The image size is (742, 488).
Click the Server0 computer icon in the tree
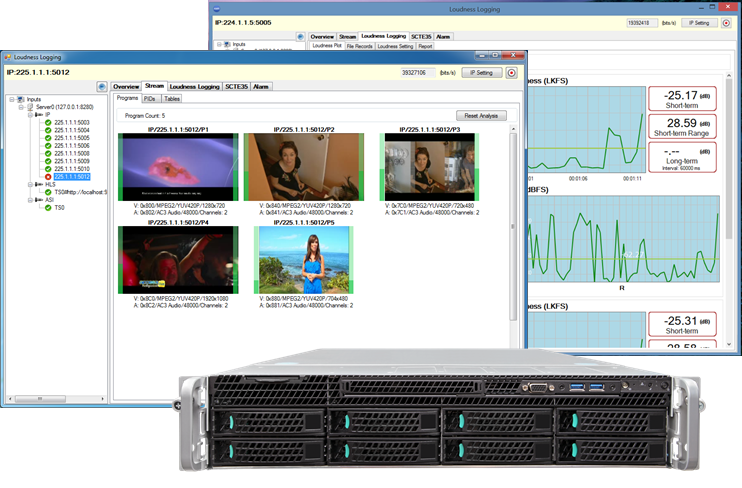(x=30, y=107)
